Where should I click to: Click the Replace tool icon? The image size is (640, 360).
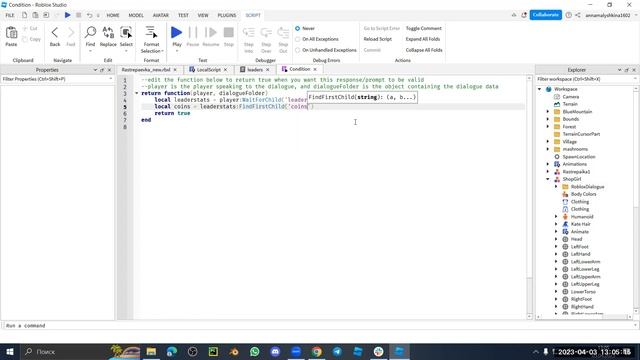[x=108, y=33]
